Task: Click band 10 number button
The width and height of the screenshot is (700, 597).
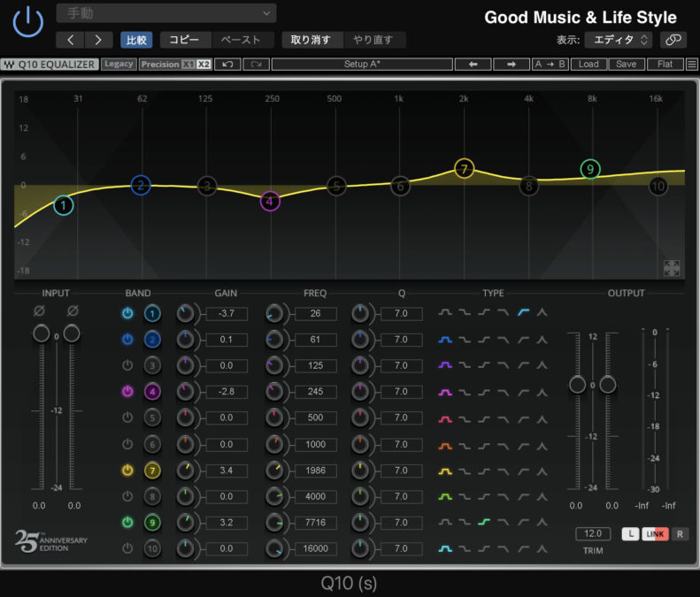Action: [x=152, y=548]
